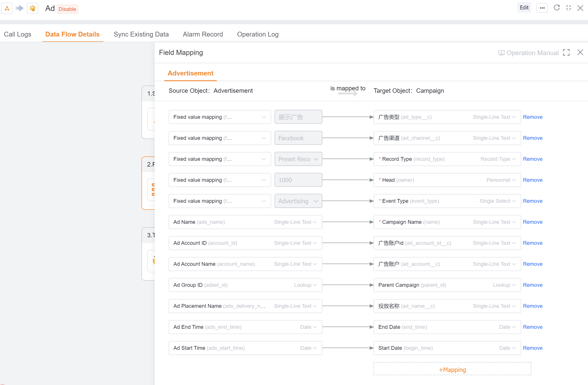This screenshot has height=385, width=588.
Task: Expand the Ad Group ID source field dropdown
Action: (245, 285)
